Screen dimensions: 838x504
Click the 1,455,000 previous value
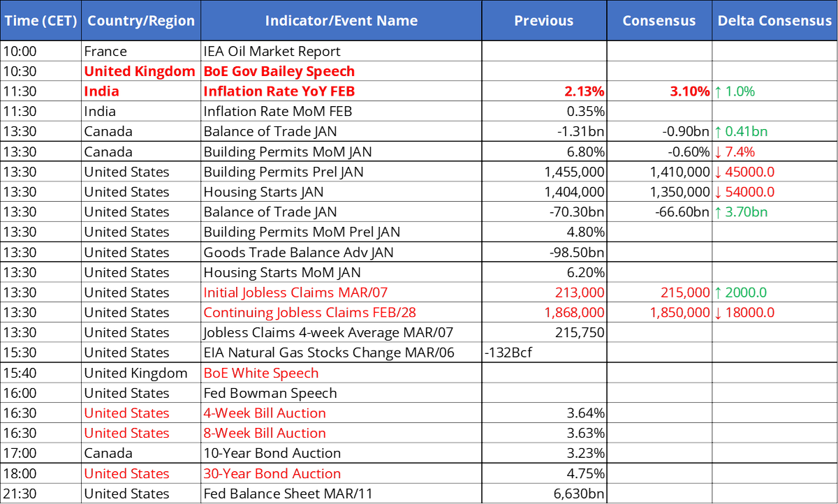544,172
